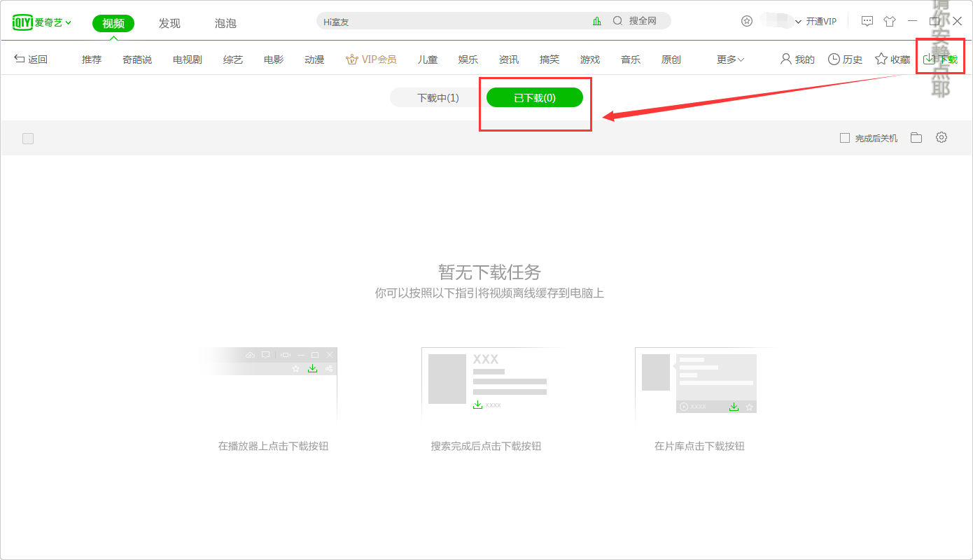Click the trending chart icon in search bar
973x560 pixels.
click(x=597, y=21)
